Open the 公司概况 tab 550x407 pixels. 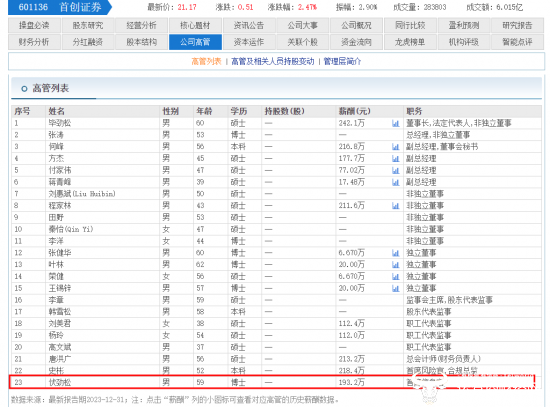356,25
